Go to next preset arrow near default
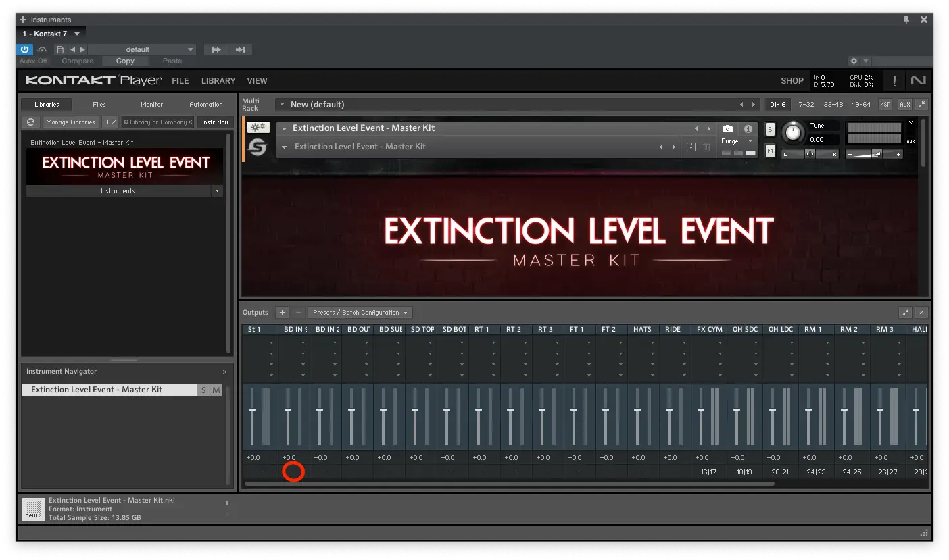949x560 pixels. (82, 49)
